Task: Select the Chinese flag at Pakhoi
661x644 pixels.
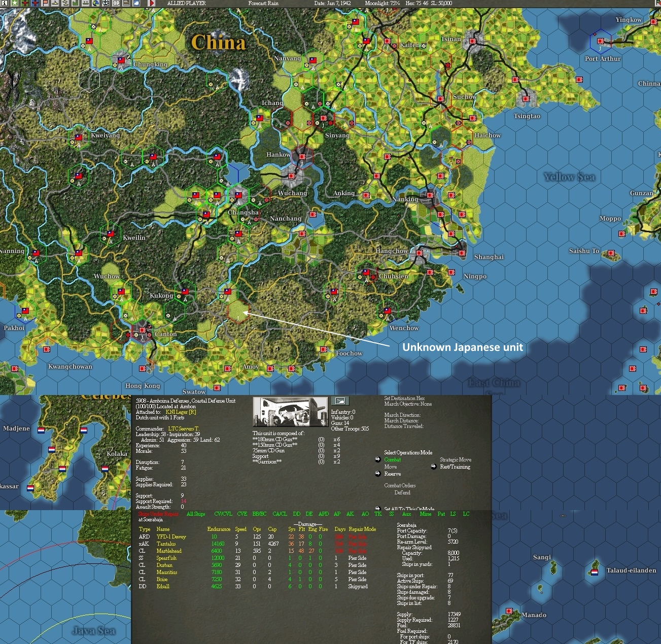Action: (25, 311)
